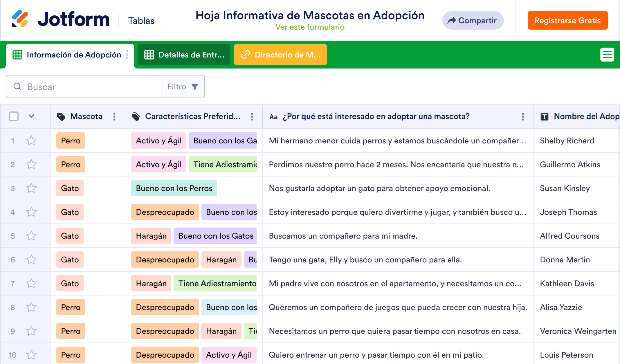Screen dimensions: 620x364
Task: Star row 5 as favorite
Action: click(x=31, y=236)
